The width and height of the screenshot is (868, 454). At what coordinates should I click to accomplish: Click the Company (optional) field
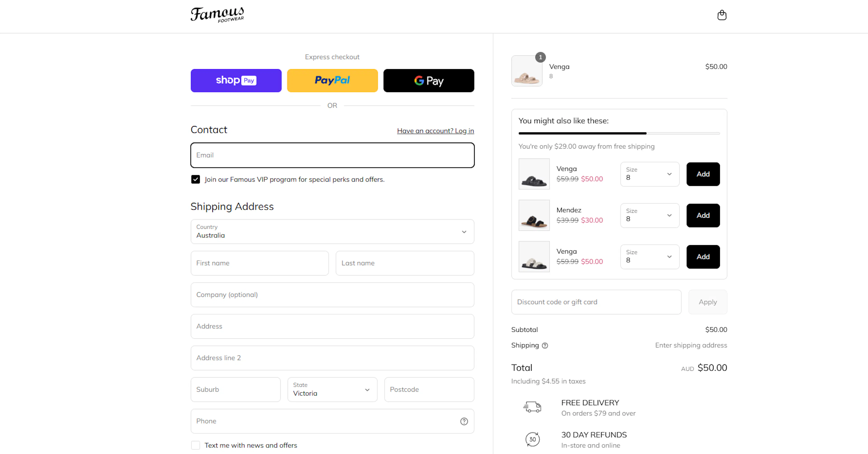click(332, 295)
